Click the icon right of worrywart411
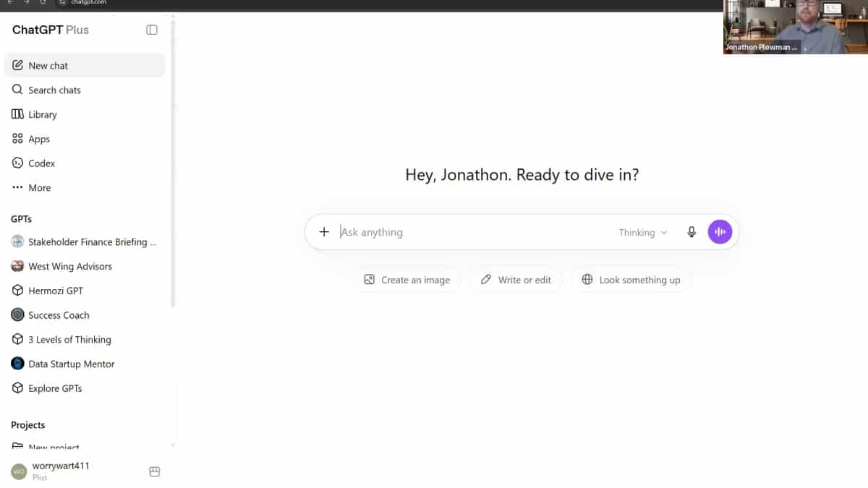This screenshot has height=488, width=868. click(x=154, y=471)
